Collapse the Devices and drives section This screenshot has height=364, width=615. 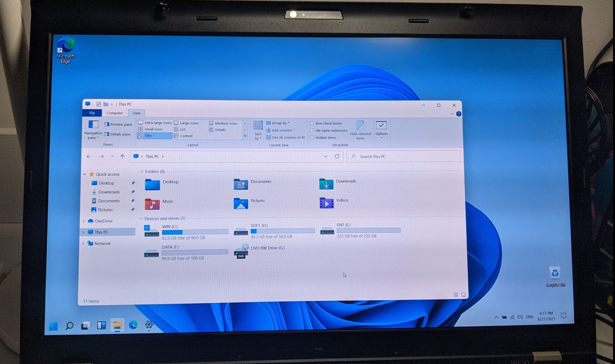tap(141, 219)
